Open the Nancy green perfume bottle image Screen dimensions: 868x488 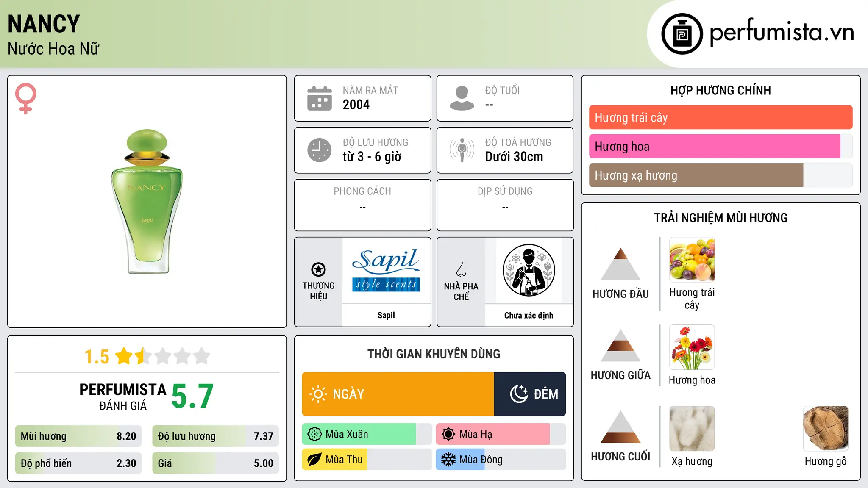[147, 201]
